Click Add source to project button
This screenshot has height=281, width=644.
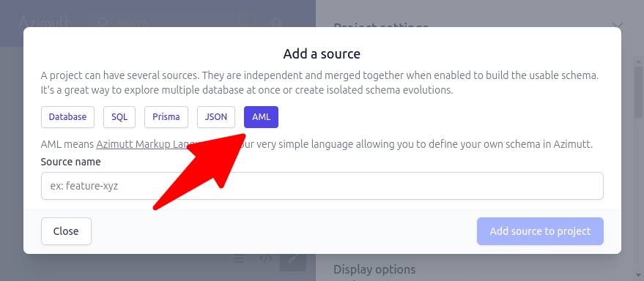pyautogui.click(x=540, y=231)
